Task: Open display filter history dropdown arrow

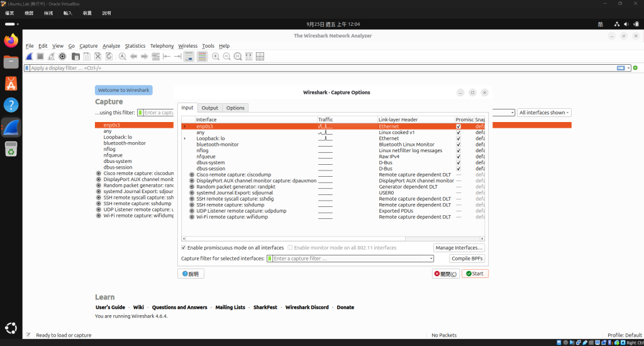Action: [628, 68]
